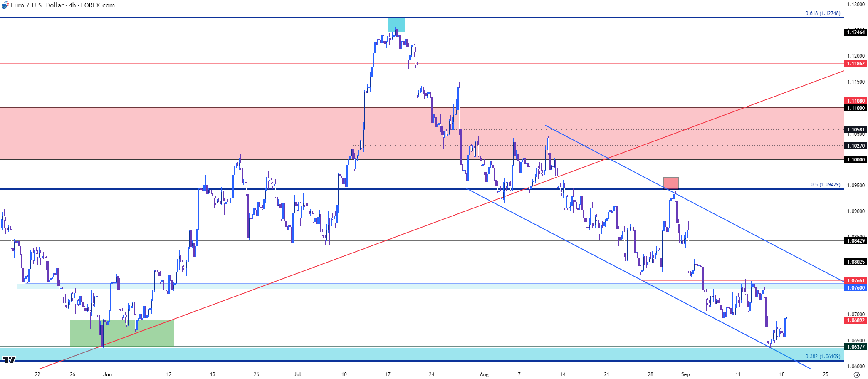Click the 1.06500 price axis value
Screen dimensions: 868x379
856,340
